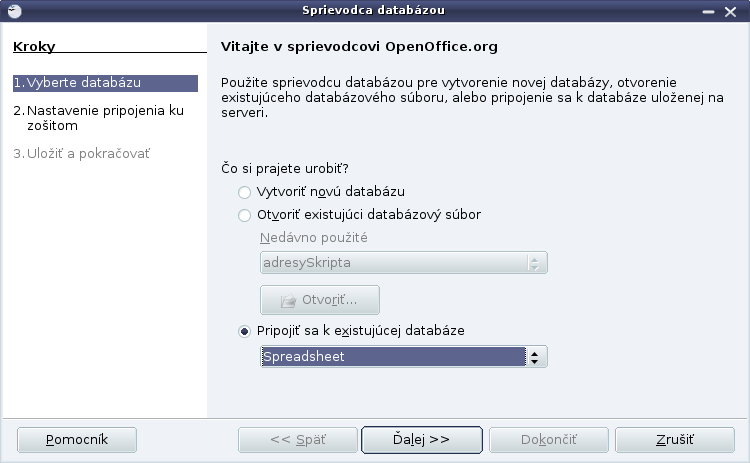Image resolution: width=750 pixels, height=463 pixels.
Task: Close the database wizard window
Action: (x=730, y=11)
